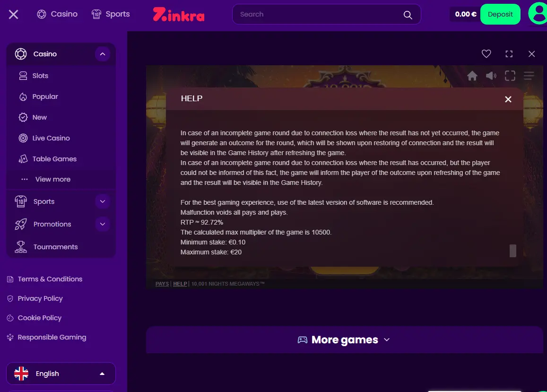Expand the More games section

click(344, 340)
